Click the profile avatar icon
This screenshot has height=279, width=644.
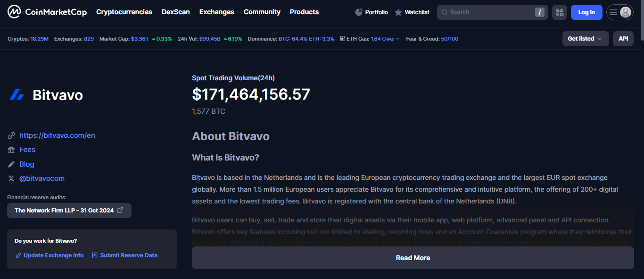click(x=626, y=12)
